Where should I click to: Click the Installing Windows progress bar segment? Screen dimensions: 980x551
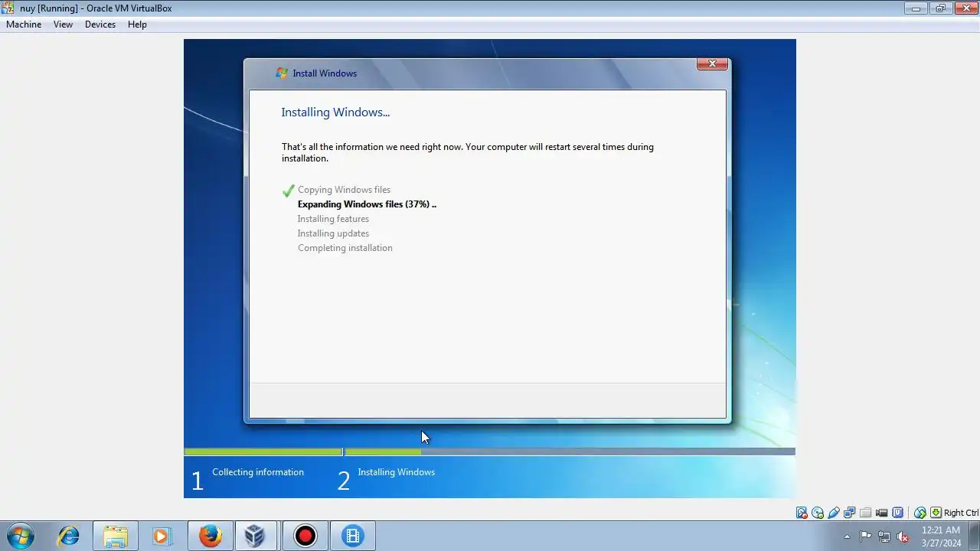pos(570,452)
